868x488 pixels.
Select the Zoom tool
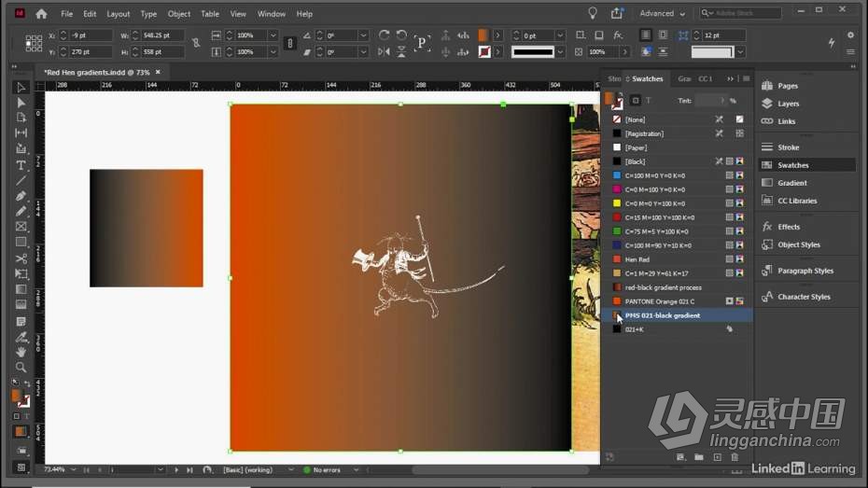21,367
